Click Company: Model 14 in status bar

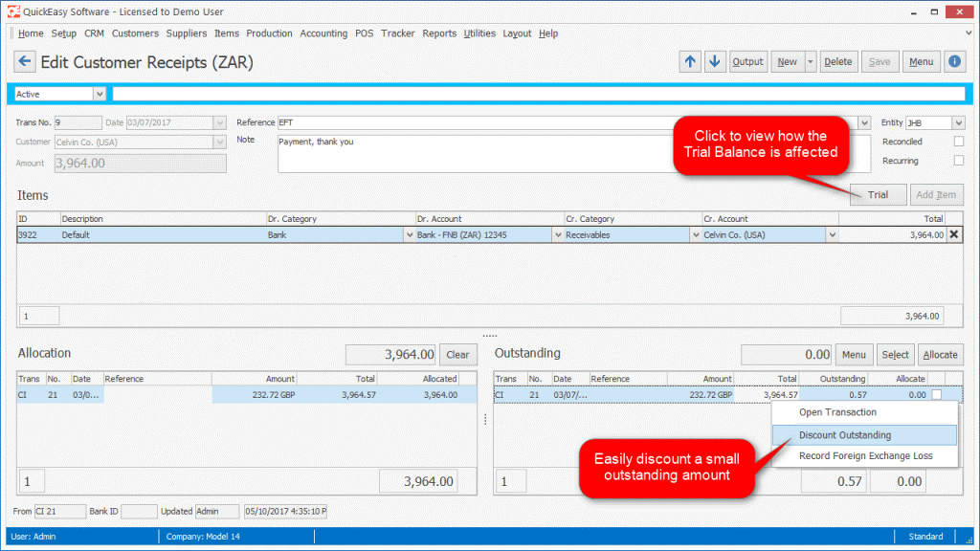[x=203, y=537]
